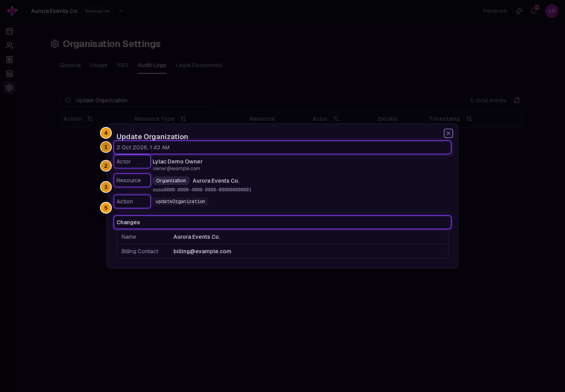Click the Feedback link

(495, 11)
